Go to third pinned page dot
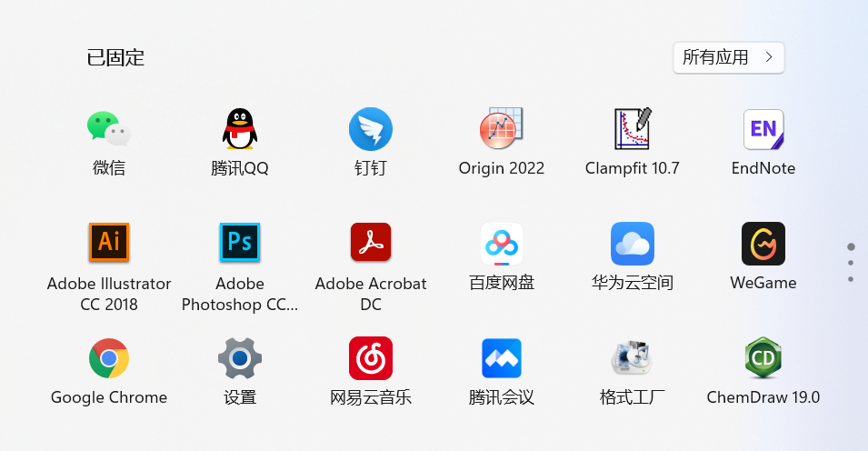The height and width of the screenshot is (451, 868). click(851, 279)
